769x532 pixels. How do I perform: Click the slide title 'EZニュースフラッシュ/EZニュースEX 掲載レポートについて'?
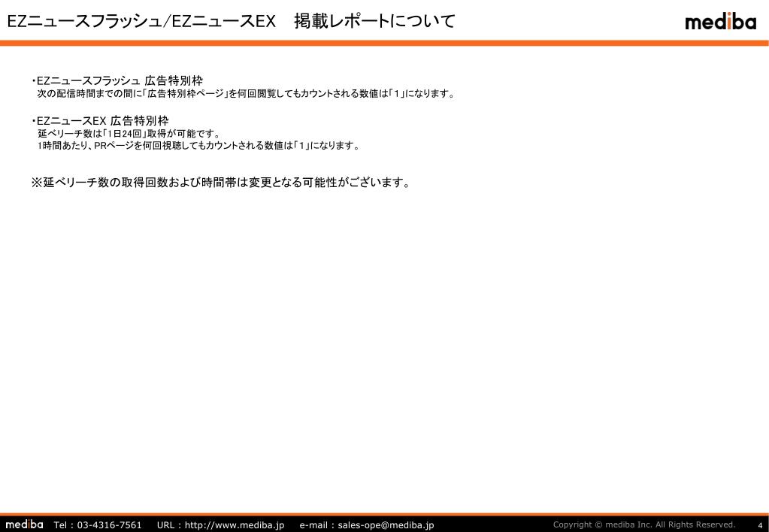231,21
